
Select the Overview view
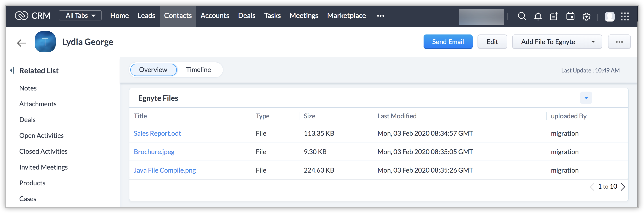click(153, 70)
